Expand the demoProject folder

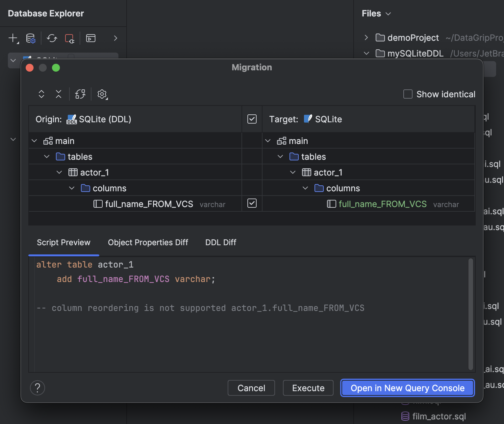tap(366, 37)
